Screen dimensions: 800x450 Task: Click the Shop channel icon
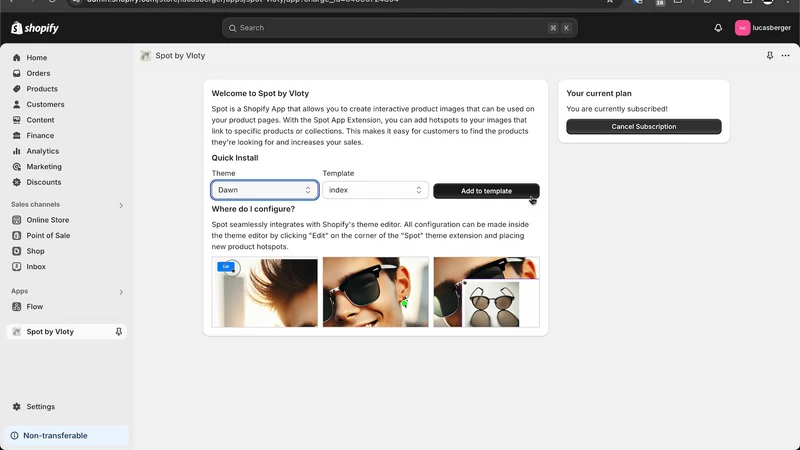[x=17, y=251]
